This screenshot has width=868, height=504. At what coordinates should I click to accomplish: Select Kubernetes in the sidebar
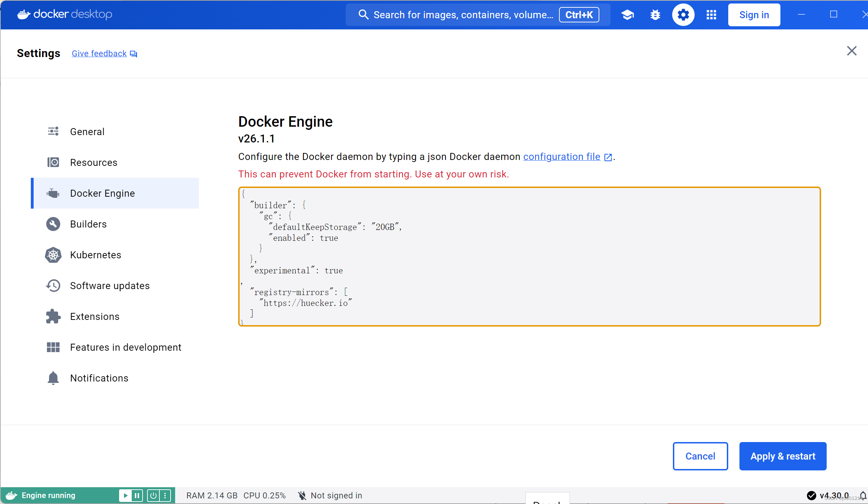tap(95, 255)
